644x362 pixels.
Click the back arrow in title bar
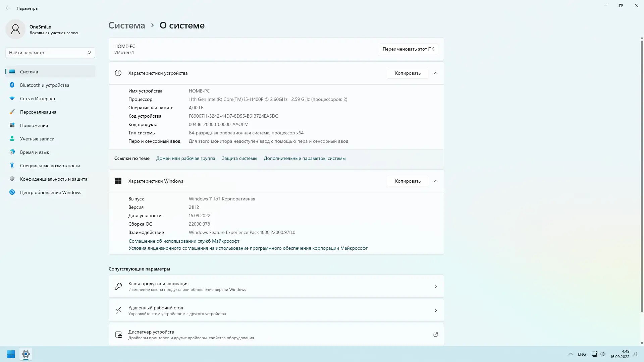click(x=8, y=8)
